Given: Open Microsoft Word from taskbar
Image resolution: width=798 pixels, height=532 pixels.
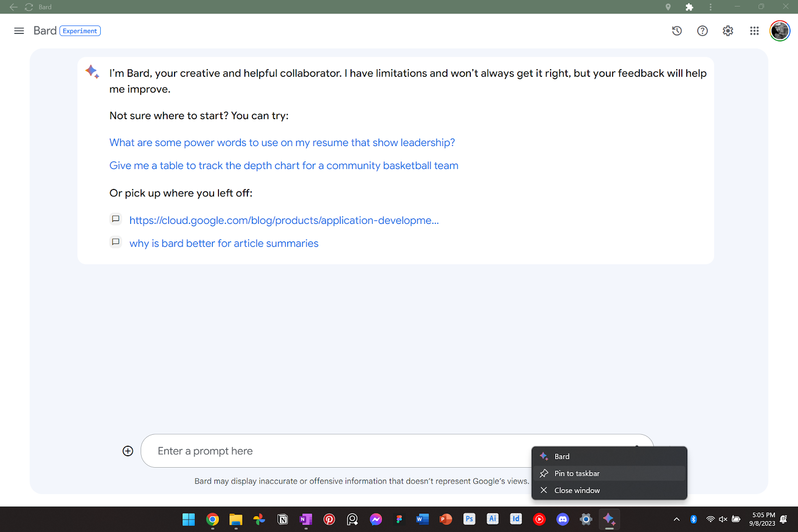Looking at the screenshot, I should (x=422, y=519).
